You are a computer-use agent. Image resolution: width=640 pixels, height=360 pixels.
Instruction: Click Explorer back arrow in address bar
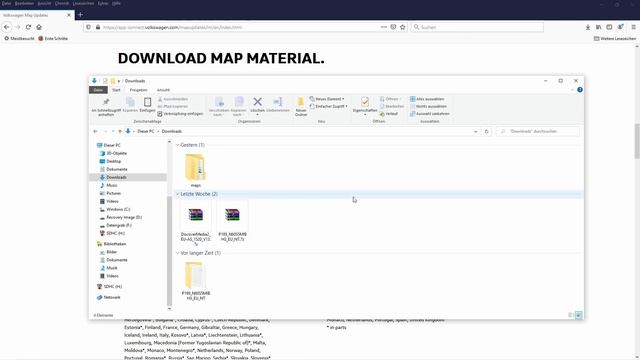click(x=96, y=131)
